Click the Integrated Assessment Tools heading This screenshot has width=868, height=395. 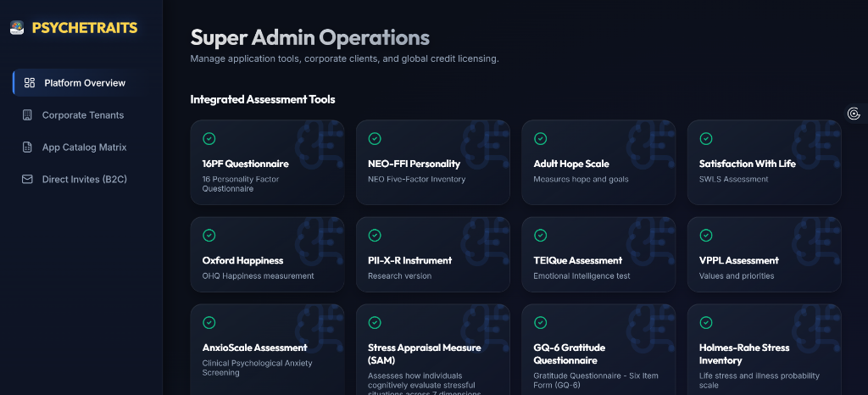[x=263, y=99]
